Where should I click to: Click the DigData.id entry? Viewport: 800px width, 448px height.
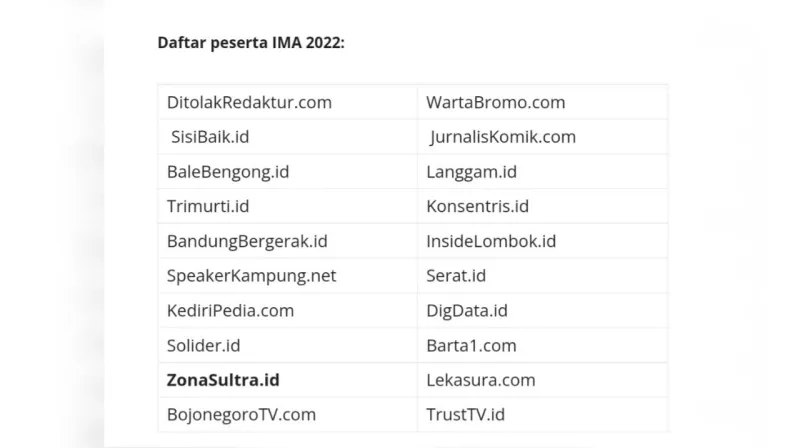click(467, 310)
